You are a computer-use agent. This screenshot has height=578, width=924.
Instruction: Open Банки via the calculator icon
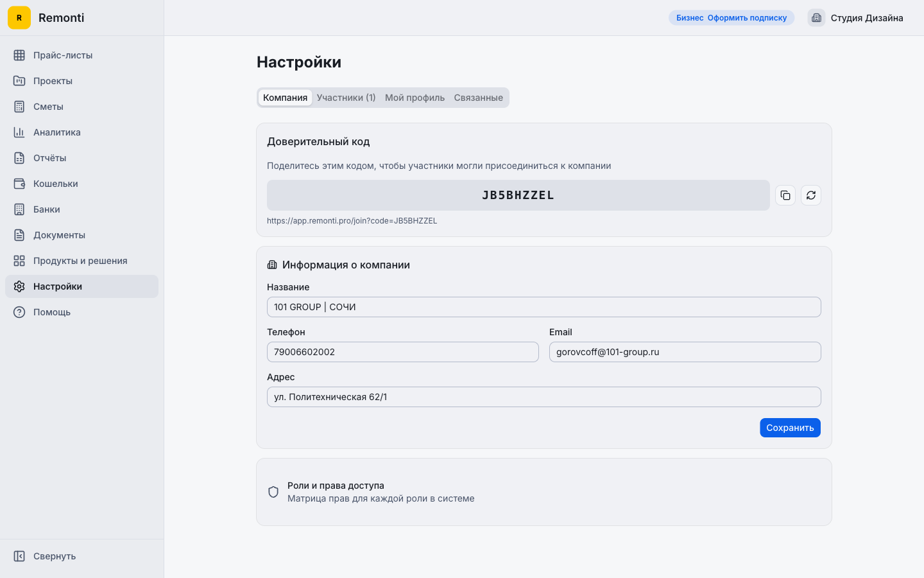(19, 209)
